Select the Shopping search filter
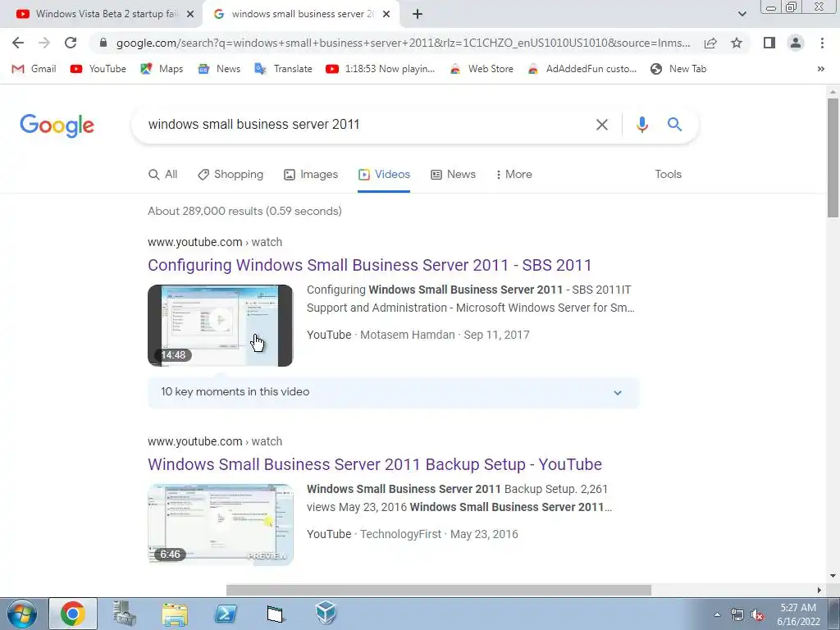This screenshot has height=630, width=840. pos(231,175)
